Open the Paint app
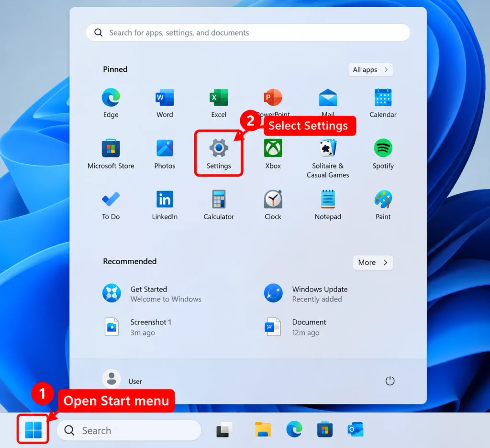 (x=383, y=200)
